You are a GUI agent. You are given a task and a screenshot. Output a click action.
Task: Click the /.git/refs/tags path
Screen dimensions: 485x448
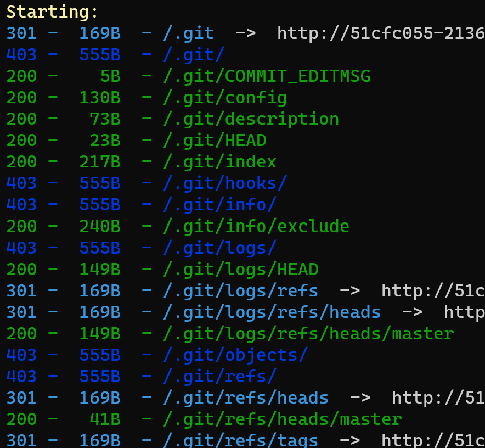click(241, 440)
